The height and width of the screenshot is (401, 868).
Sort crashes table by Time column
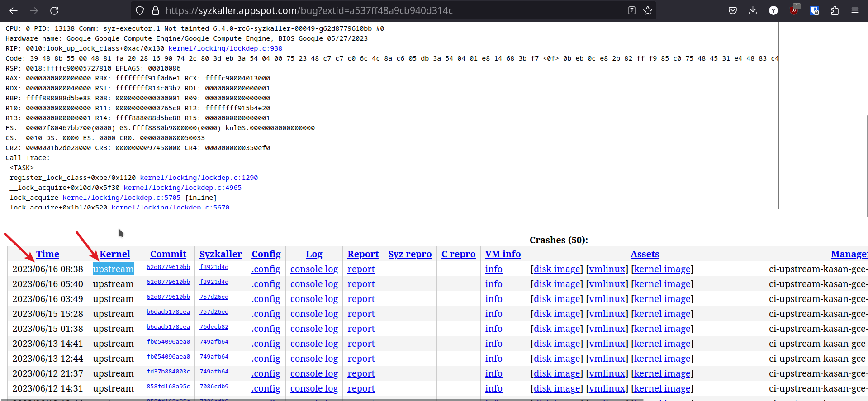[x=47, y=254]
